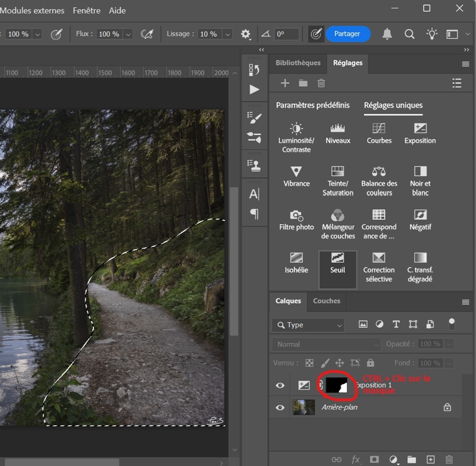Click the brush angle input field
The width and height of the screenshot is (476, 466).
coord(287,34)
